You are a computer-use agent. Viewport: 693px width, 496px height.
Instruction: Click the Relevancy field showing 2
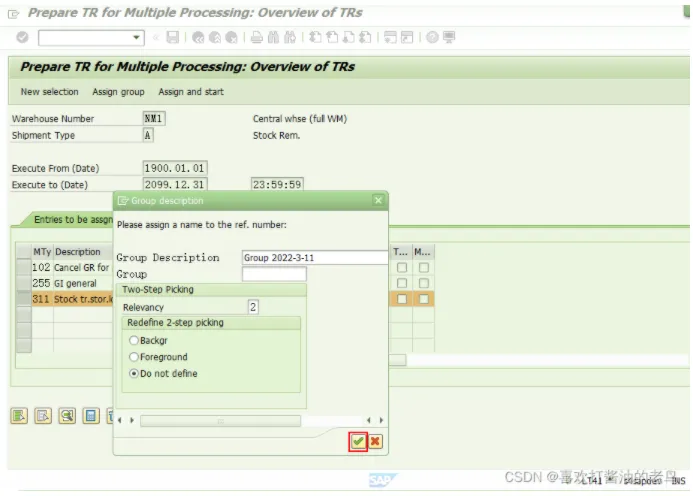click(x=253, y=307)
